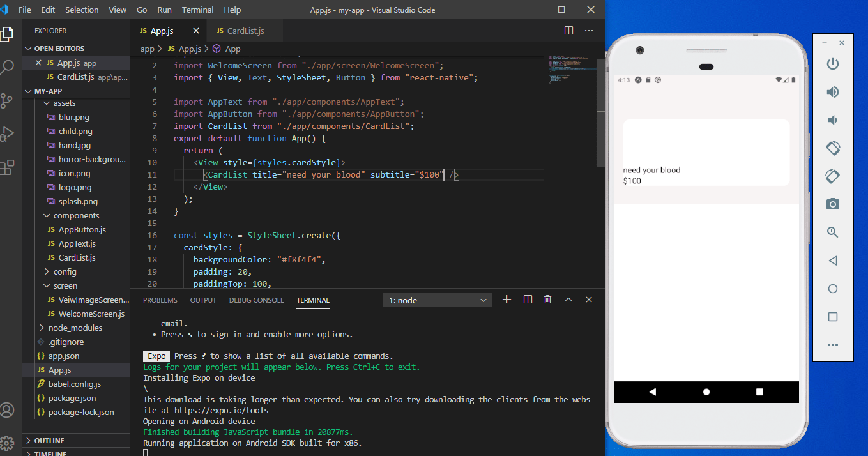Expand the config folder
The width and height of the screenshot is (868, 456).
[x=76, y=271]
